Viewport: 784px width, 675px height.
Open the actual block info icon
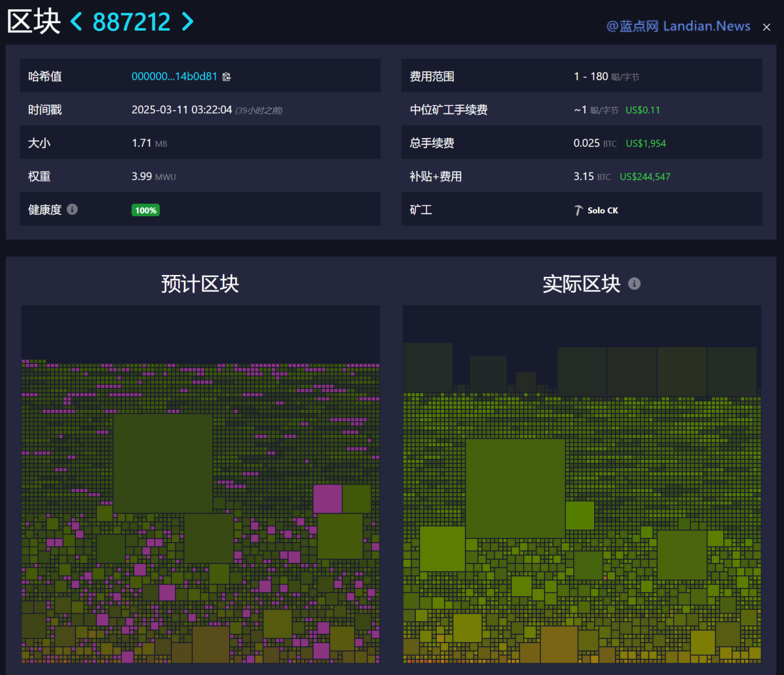tap(635, 284)
